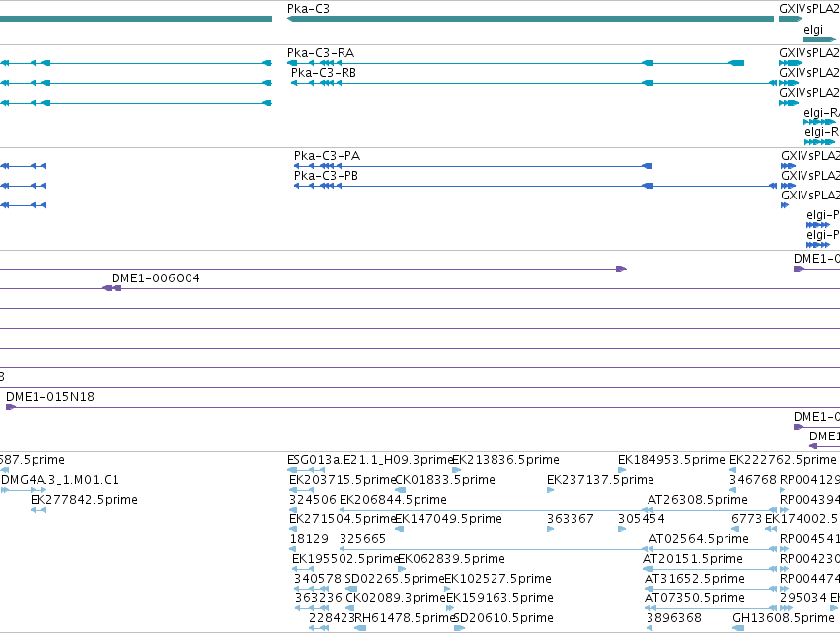Select the EK102527.5prime label
This screenshot has width=840, height=633.
pos(497,579)
